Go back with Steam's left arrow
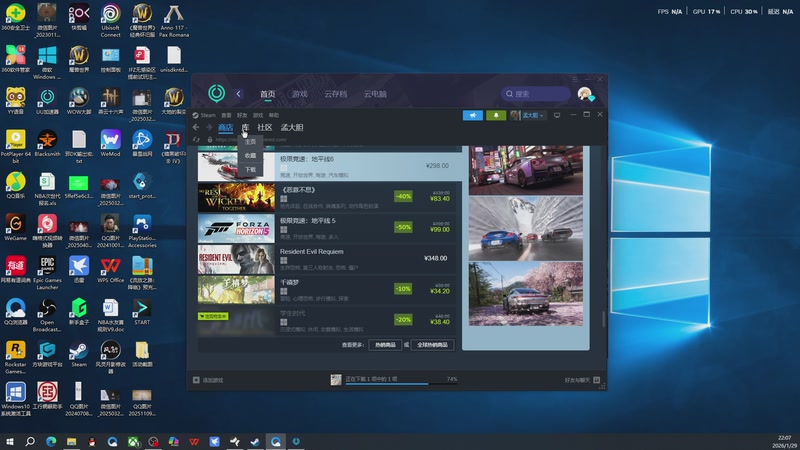Viewport: 800px width, 450px height. (x=196, y=127)
